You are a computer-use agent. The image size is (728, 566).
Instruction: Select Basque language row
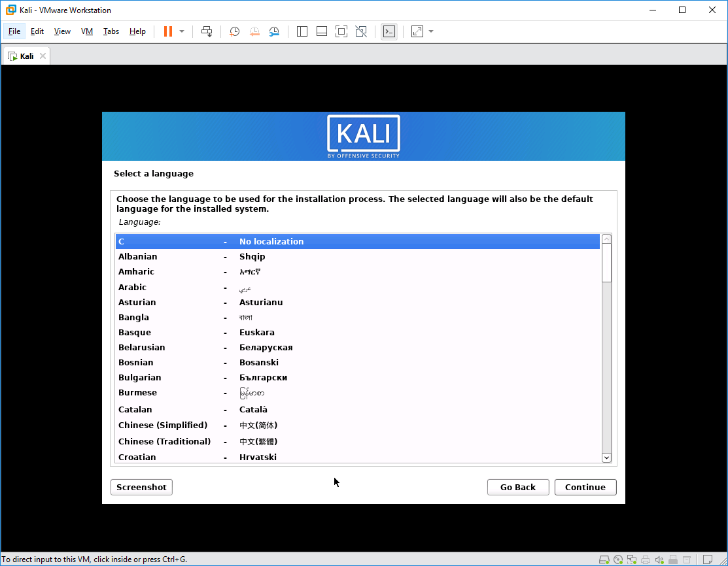(358, 332)
